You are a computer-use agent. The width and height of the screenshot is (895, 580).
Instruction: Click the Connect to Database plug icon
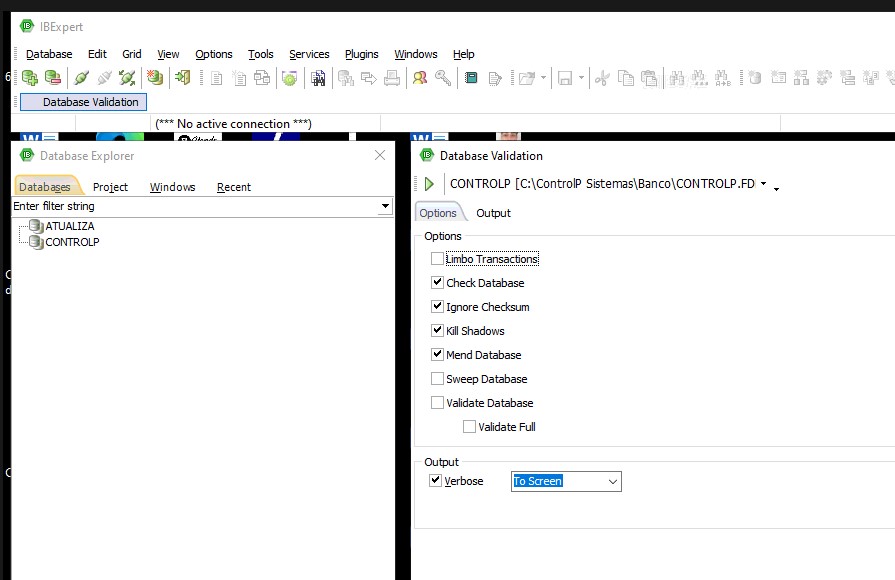tap(82, 77)
